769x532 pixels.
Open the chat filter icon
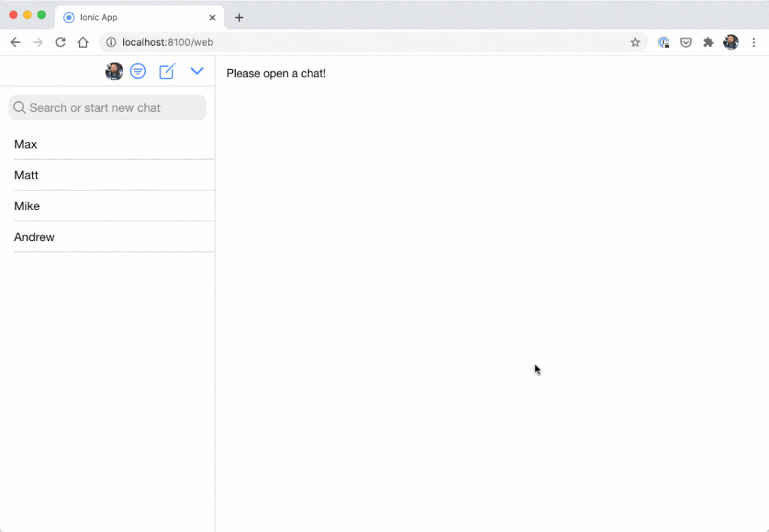coord(138,71)
